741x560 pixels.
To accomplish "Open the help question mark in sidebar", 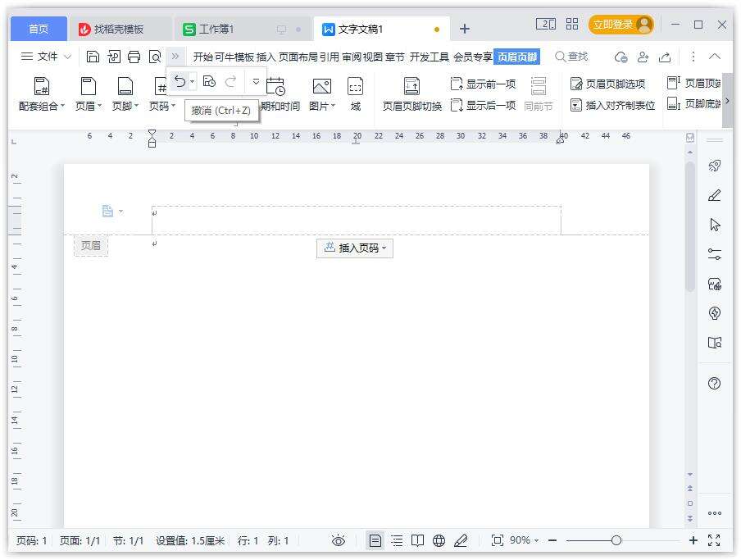I will (x=714, y=383).
